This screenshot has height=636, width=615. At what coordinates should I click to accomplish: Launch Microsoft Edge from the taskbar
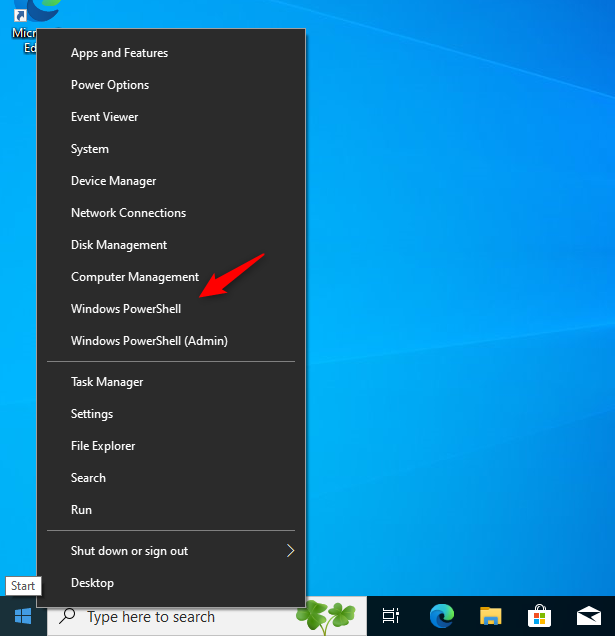(441, 616)
